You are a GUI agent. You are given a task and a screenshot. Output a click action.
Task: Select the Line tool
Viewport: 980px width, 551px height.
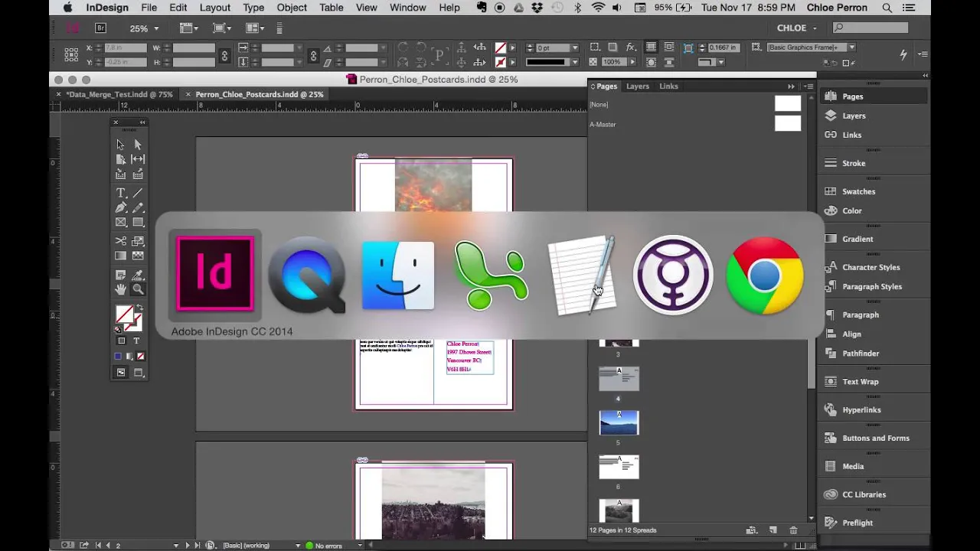pyautogui.click(x=138, y=193)
